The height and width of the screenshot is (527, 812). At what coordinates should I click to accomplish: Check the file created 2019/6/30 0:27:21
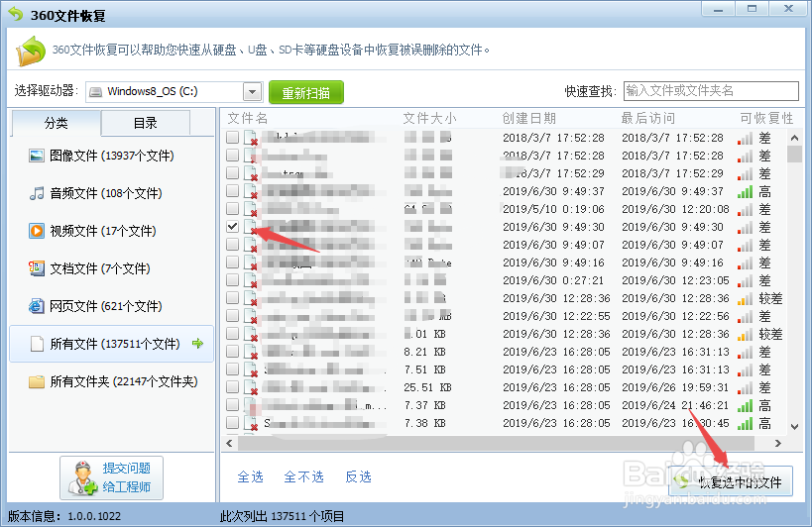click(233, 279)
